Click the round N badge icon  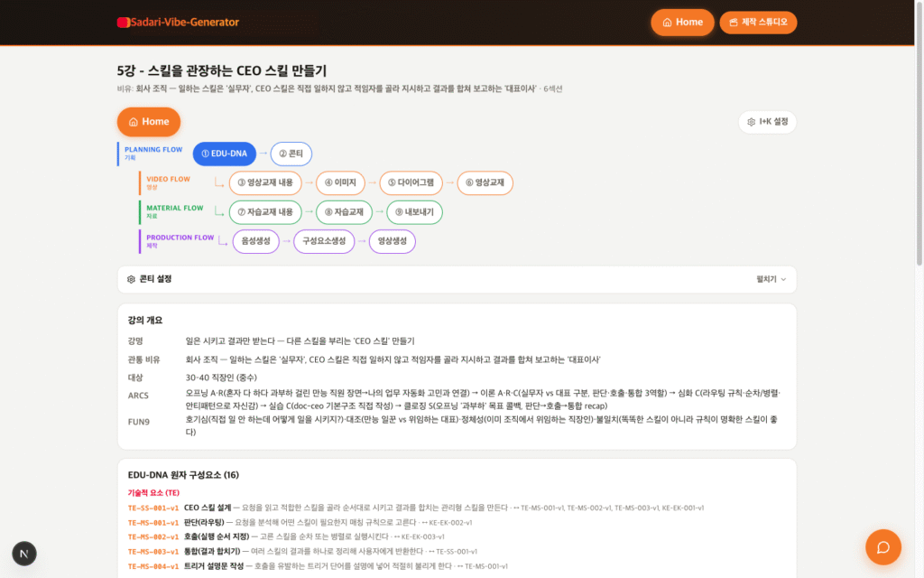click(24, 554)
